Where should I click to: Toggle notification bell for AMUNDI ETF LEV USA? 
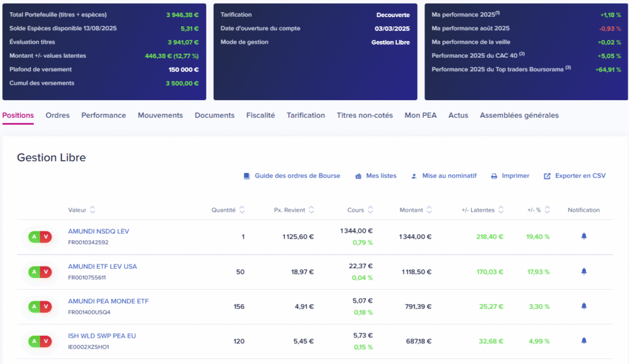tap(584, 271)
